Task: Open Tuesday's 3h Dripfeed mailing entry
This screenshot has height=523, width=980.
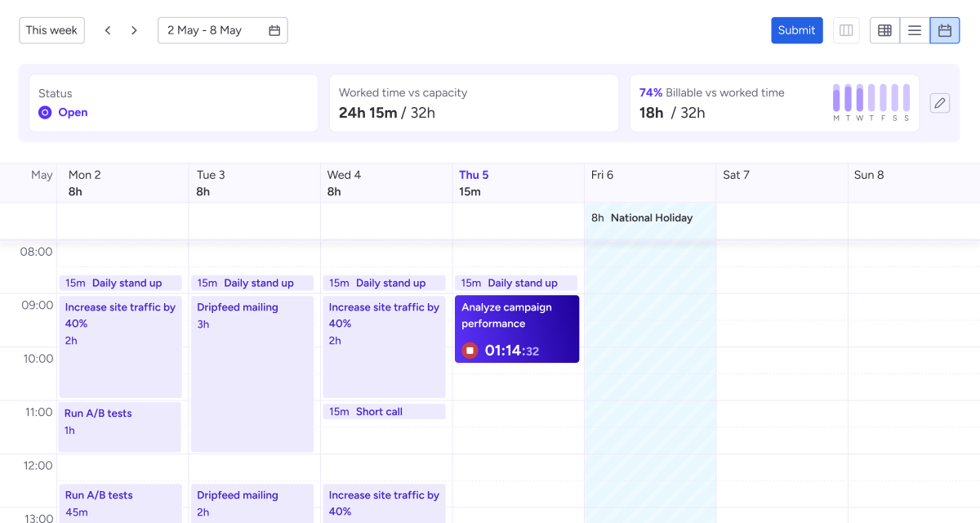Action: click(252, 373)
